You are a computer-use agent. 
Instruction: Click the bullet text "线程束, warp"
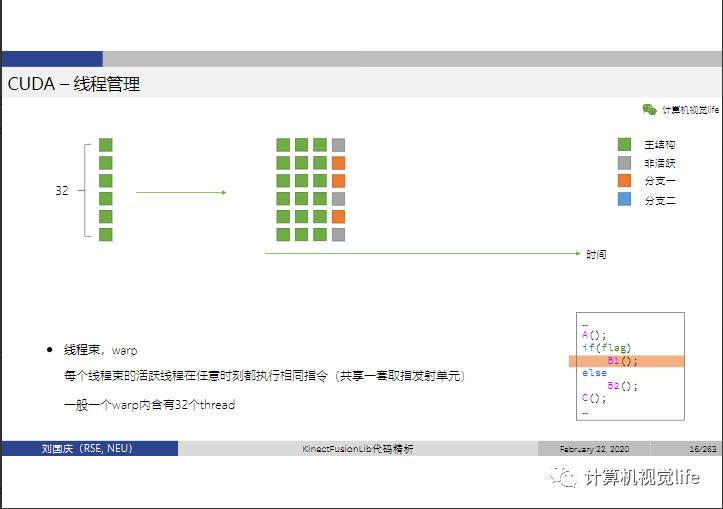100,350
